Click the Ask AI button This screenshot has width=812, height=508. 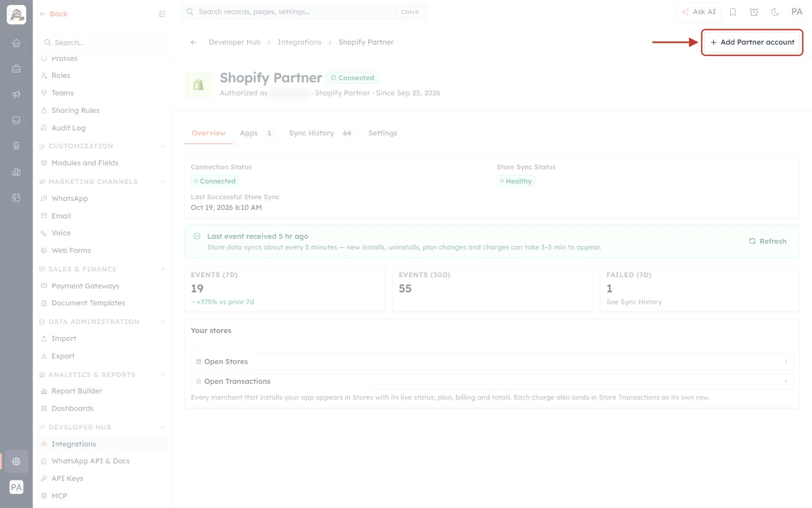coord(698,12)
